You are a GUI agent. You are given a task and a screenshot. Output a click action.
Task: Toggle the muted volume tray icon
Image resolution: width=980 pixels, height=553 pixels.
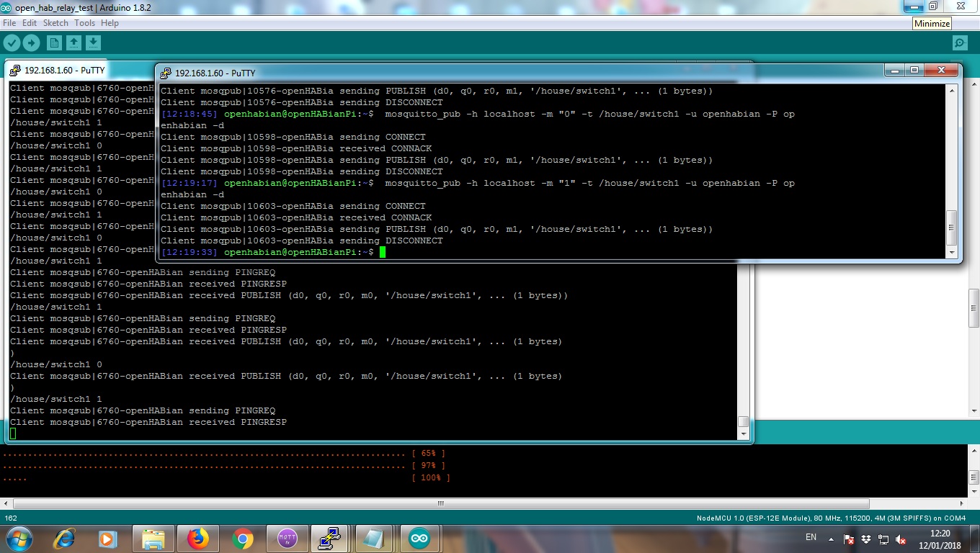[901, 539]
